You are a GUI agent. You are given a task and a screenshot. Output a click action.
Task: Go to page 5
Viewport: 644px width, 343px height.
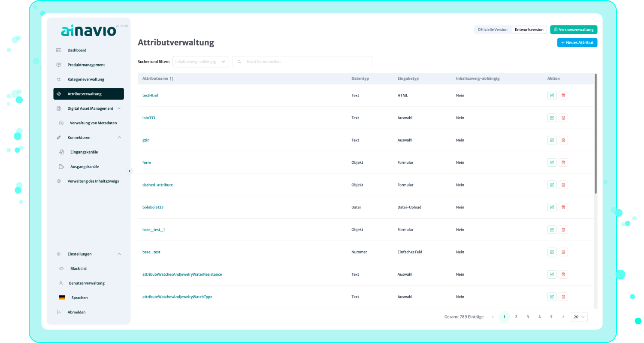point(551,317)
